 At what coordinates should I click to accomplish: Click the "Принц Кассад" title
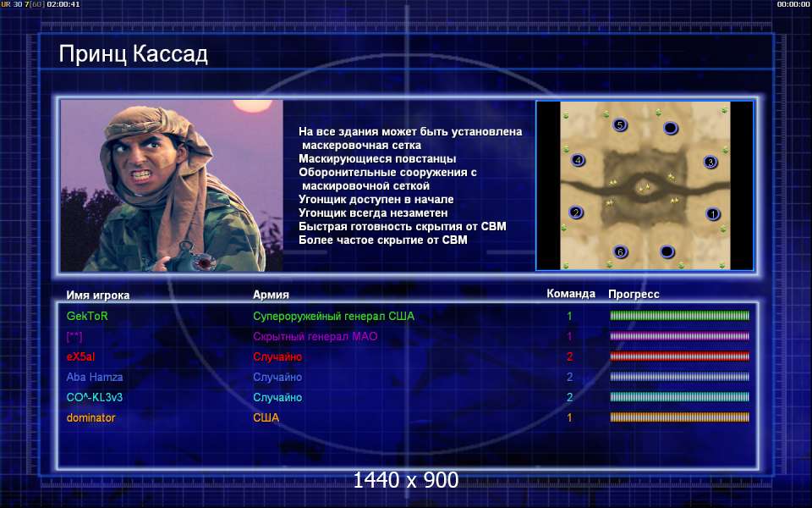tap(133, 54)
